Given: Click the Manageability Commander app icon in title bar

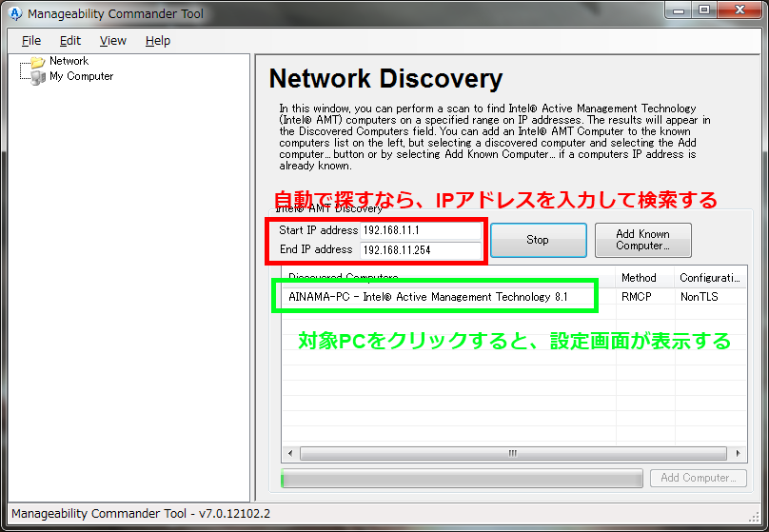Looking at the screenshot, I should point(15,13).
